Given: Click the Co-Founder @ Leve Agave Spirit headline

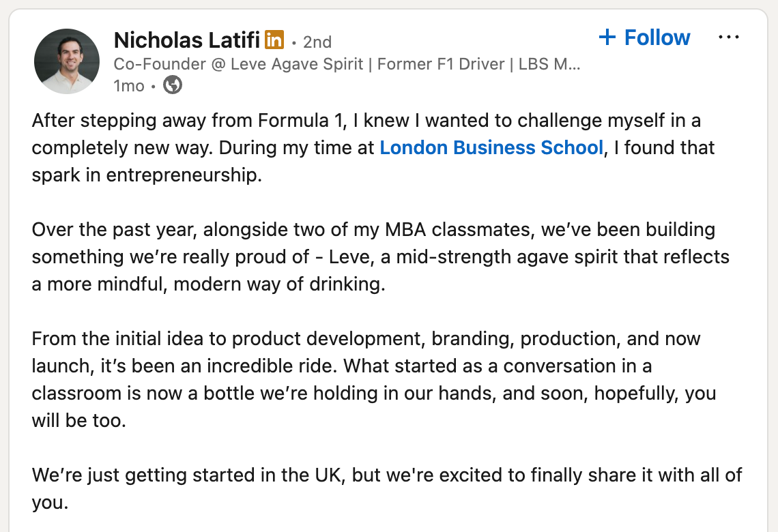Looking at the screenshot, I should 238,64.
